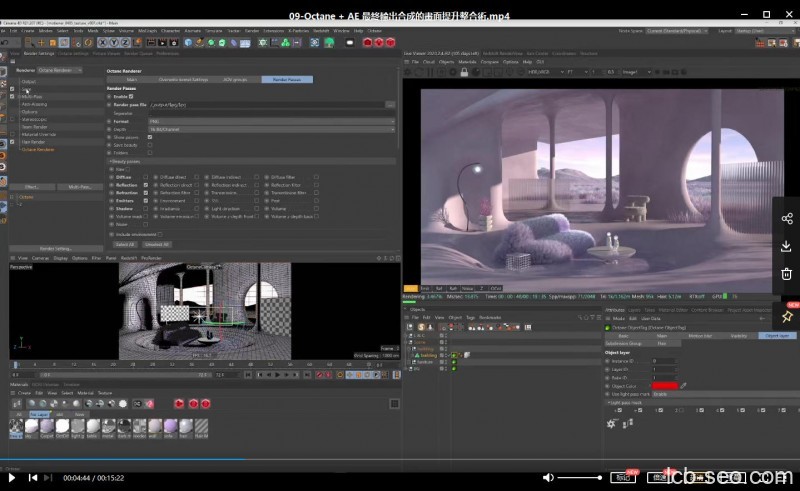The image size is (800, 491).
Task: Click the download icon on the right sidebar
Action: [x=786, y=246]
